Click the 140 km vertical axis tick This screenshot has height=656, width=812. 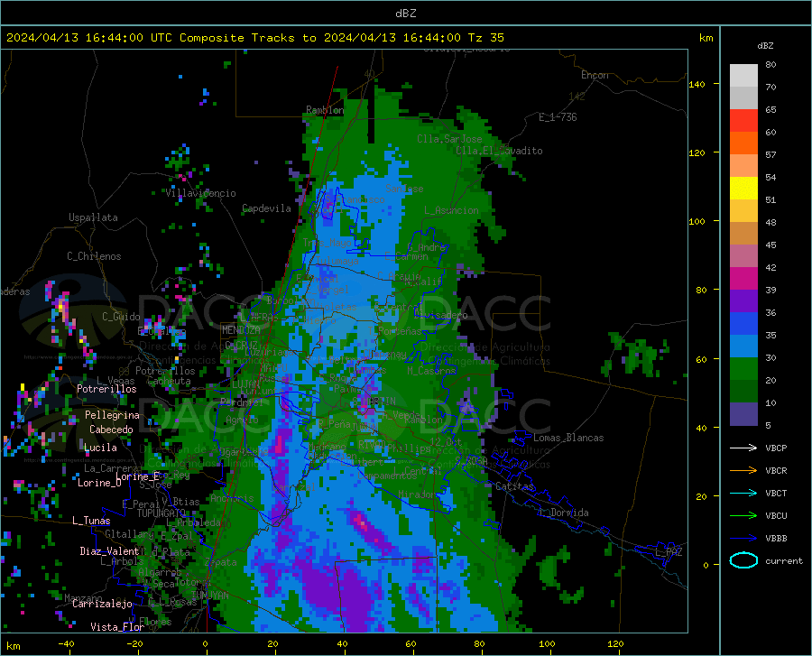pyautogui.click(x=697, y=84)
